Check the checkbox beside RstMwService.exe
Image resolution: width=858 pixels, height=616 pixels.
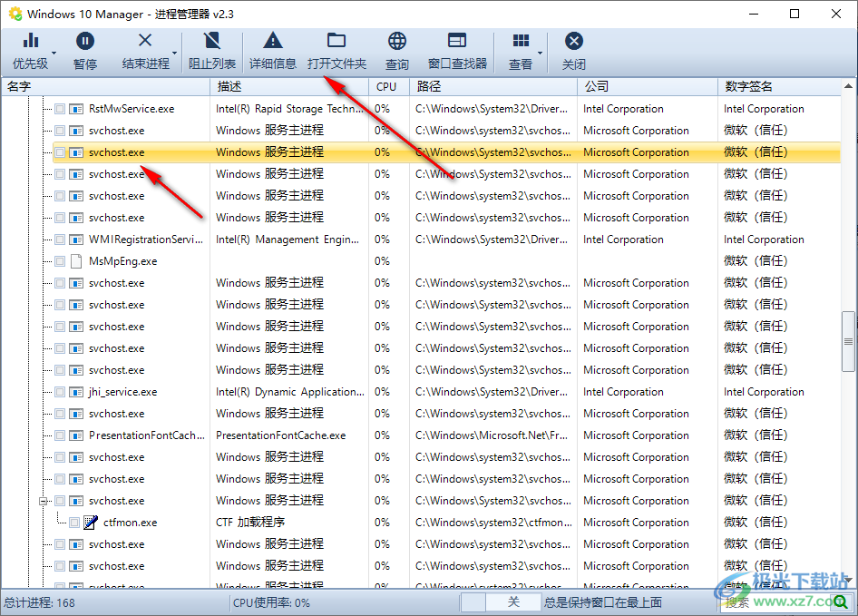tap(58, 108)
